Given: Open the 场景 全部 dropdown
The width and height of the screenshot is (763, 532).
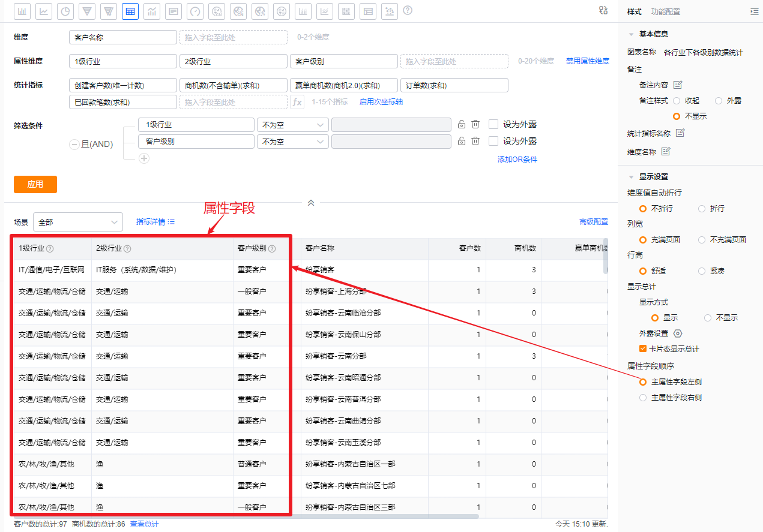Looking at the screenshot, I should 78,222.
